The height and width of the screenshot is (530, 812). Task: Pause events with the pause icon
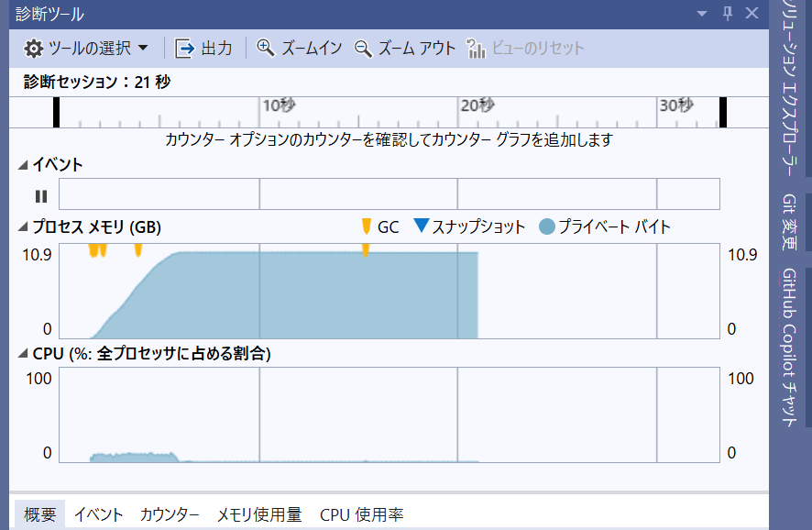tap(40, 195)
